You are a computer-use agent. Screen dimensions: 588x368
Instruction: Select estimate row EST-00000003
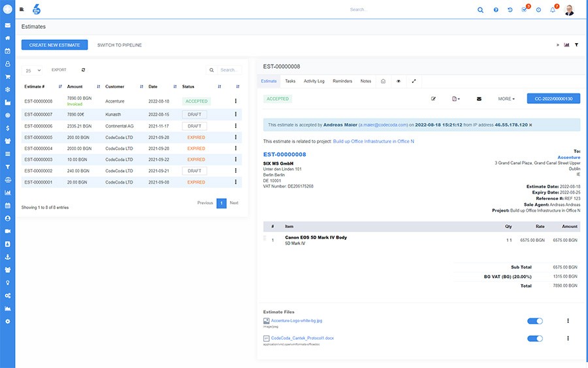tap(131, 159)
